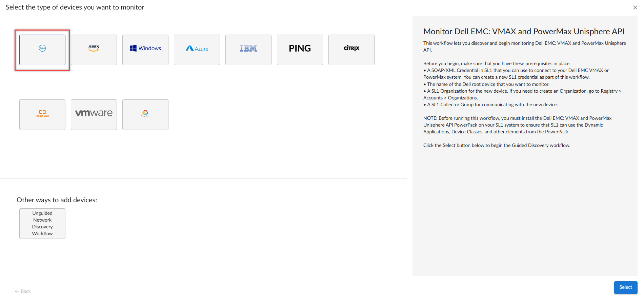Pick the Windows device tile
Viewport: 644px width, 301px height.
pos(145,50)
